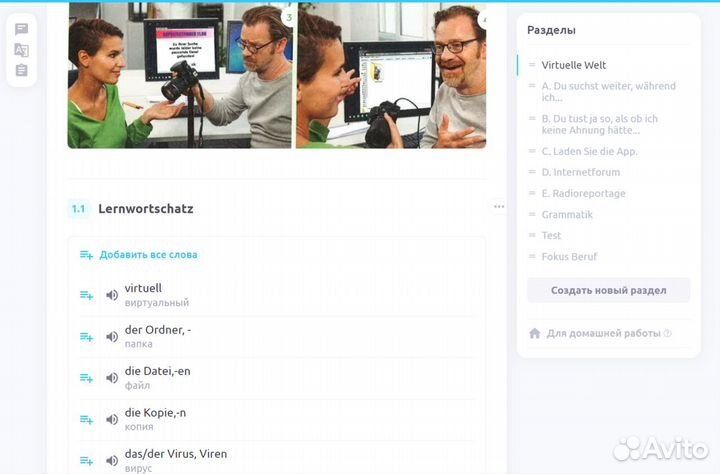This screenshot has width=720, height=474.
Task: Click Добавить все слова link
Action: [148, 255]
